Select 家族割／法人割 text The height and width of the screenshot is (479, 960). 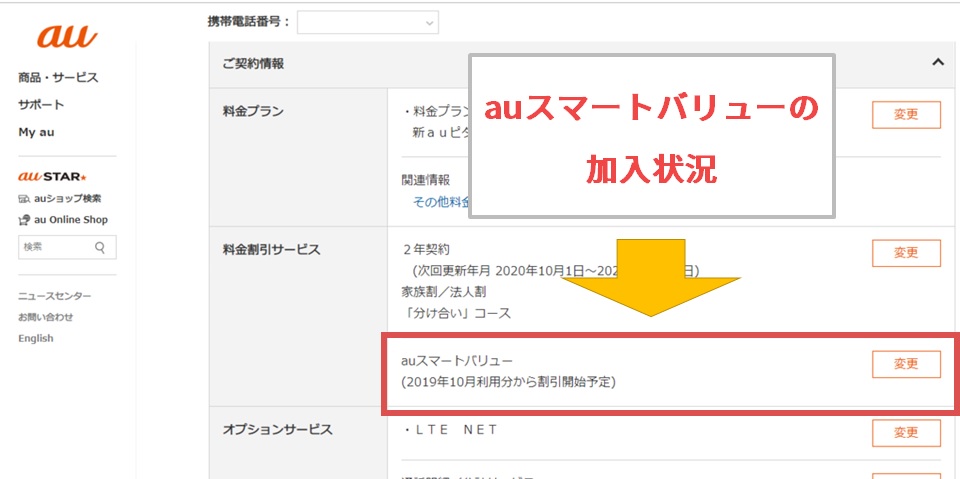click(x=444, y=292)
